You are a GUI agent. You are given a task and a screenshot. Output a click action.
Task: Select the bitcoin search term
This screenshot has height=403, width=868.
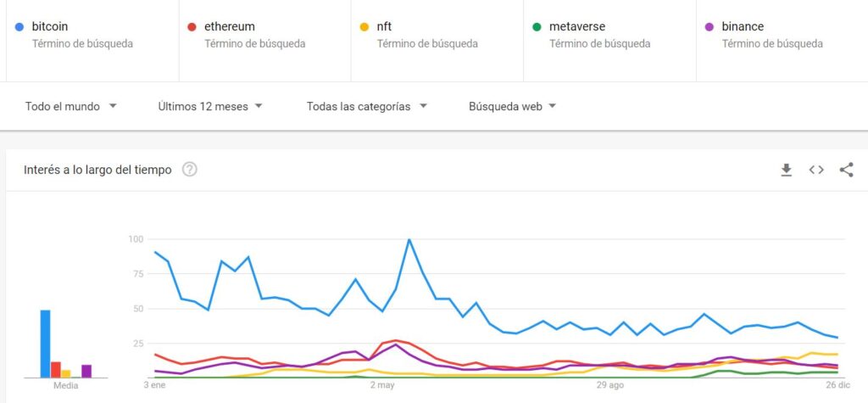[x=92, y=41]
